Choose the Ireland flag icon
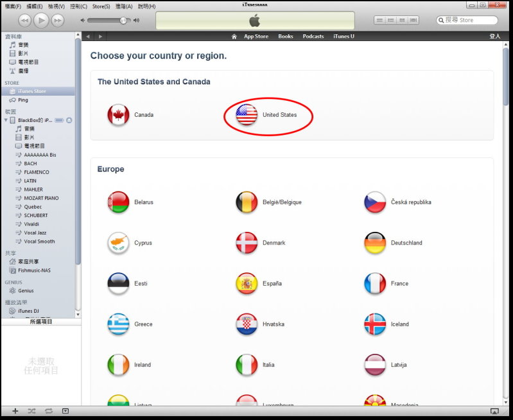This screenshot has height=420, width=513. (118, 365)
